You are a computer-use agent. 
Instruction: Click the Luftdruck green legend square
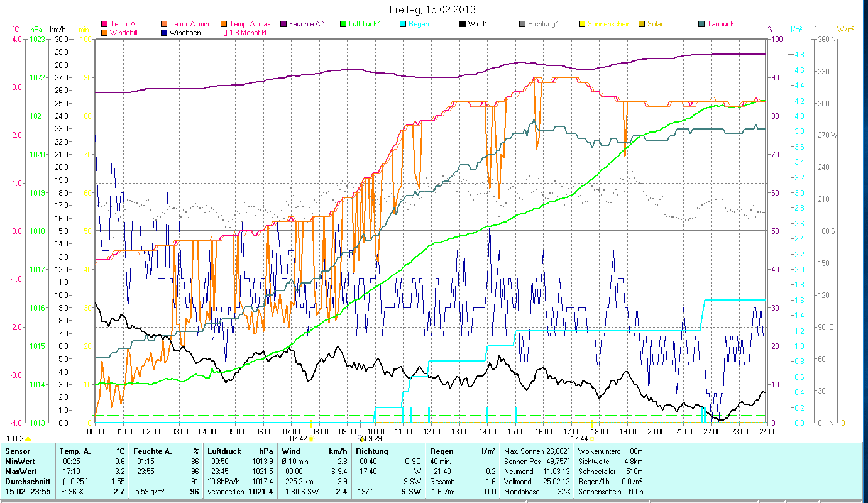coord(343,24)
